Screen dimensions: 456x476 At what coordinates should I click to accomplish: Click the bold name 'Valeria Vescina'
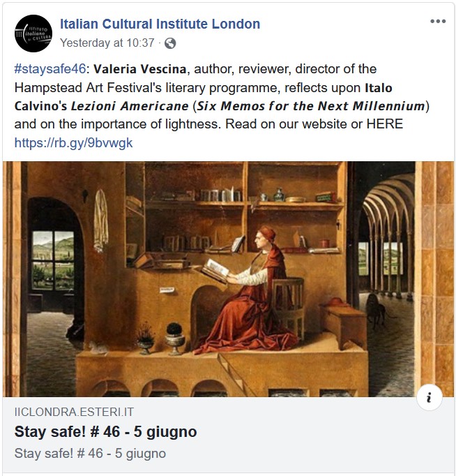(x=139, y=69)
